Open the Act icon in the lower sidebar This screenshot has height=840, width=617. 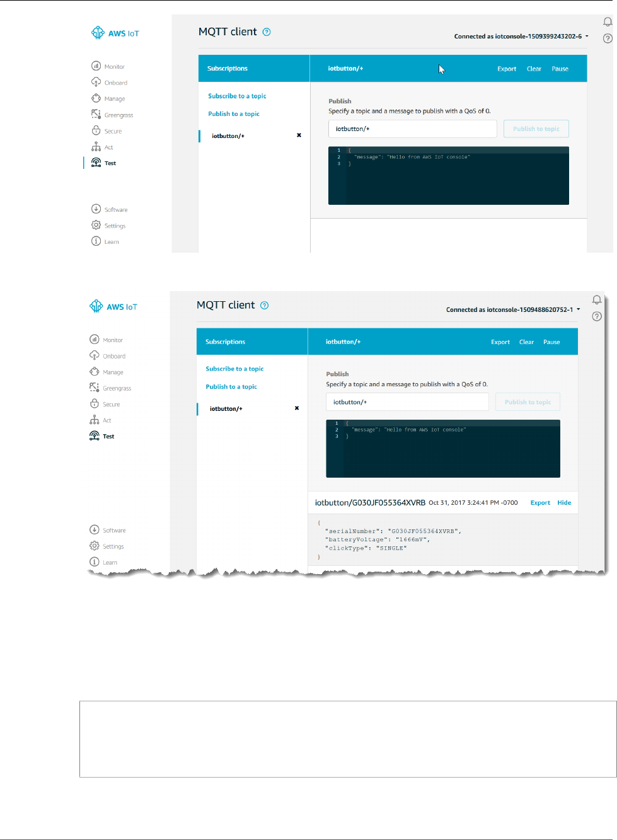95,420
